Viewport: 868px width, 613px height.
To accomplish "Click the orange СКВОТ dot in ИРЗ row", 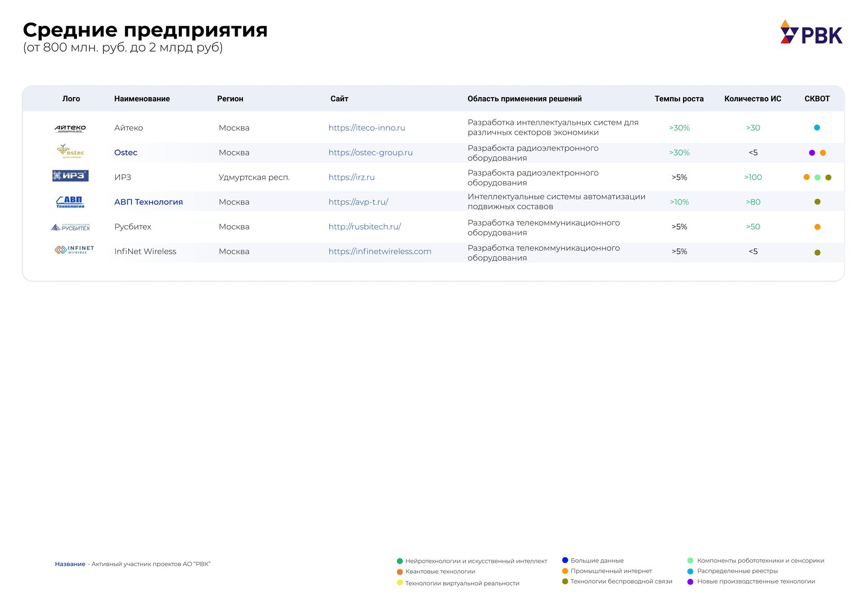I will pos(807,177).
